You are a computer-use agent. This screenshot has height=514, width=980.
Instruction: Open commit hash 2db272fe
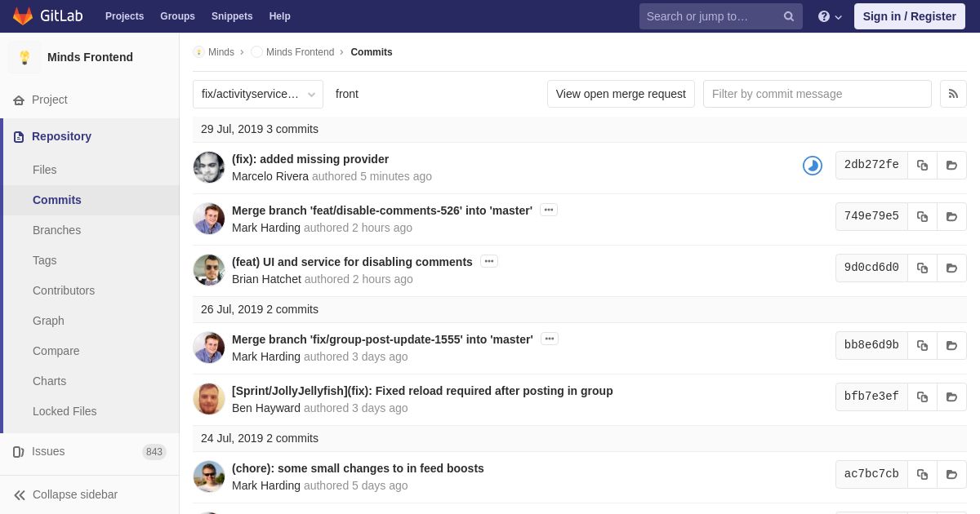(871, 165)
